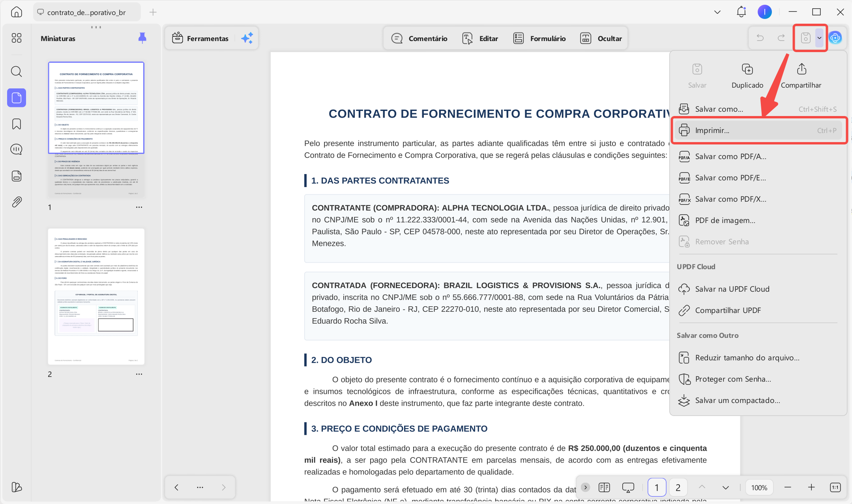Viewport: 852px width, 504px height.
Task: Unpin the Miniaturas panel
Action: coord(142,38)
